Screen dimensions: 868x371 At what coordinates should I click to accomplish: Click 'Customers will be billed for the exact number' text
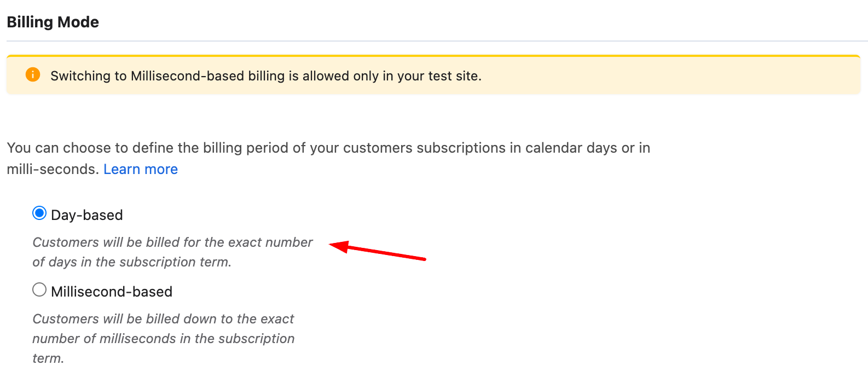(172, 242)
